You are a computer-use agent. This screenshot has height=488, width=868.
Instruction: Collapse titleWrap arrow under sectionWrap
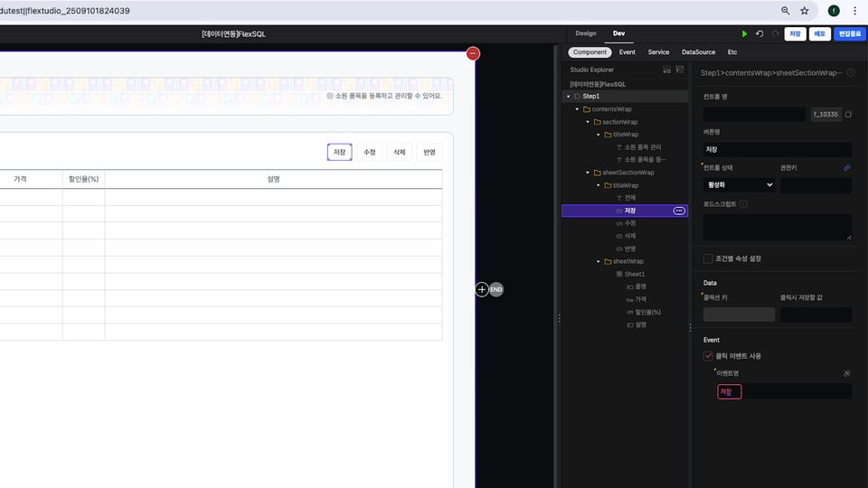pos(599,135)
